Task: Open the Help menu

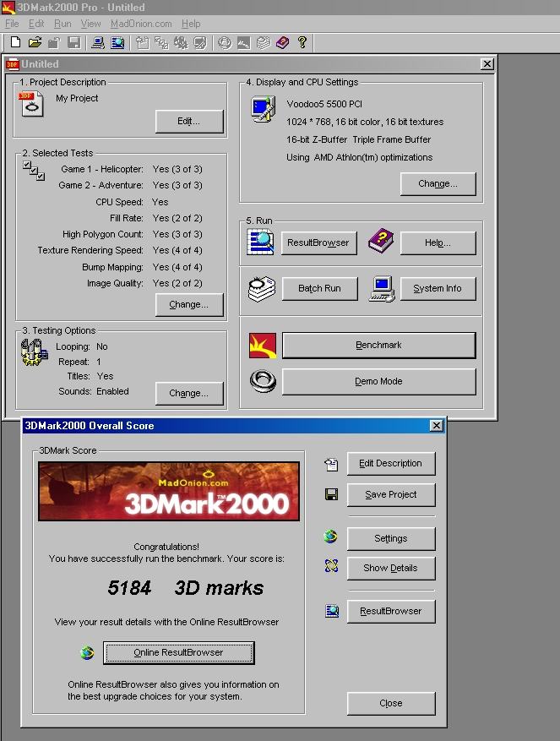Action: click(191, 24)
